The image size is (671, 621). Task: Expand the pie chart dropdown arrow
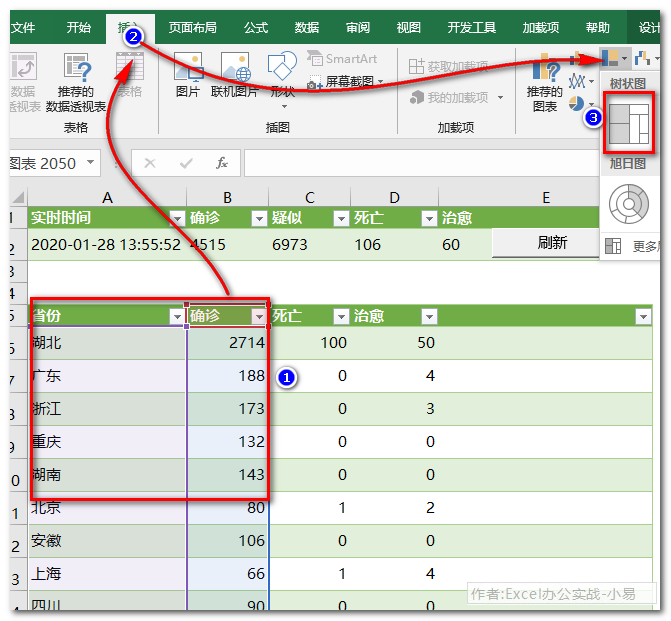(591, 104)
